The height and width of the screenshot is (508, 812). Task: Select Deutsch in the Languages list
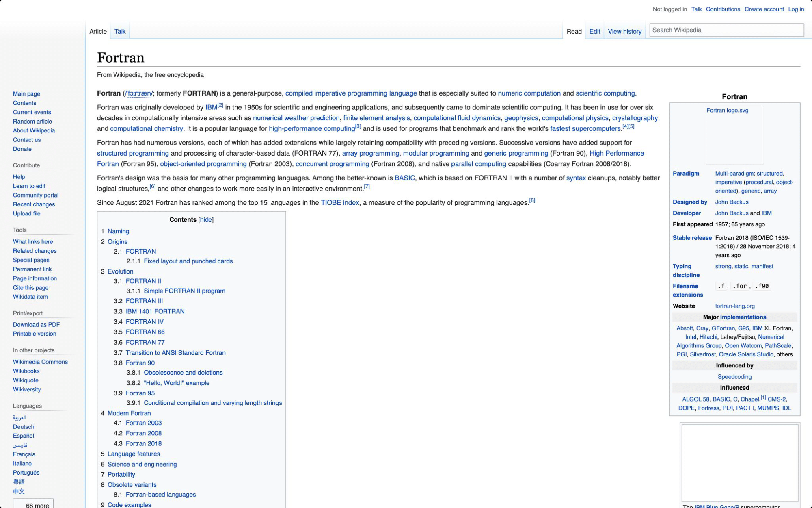tap(24, 427)
